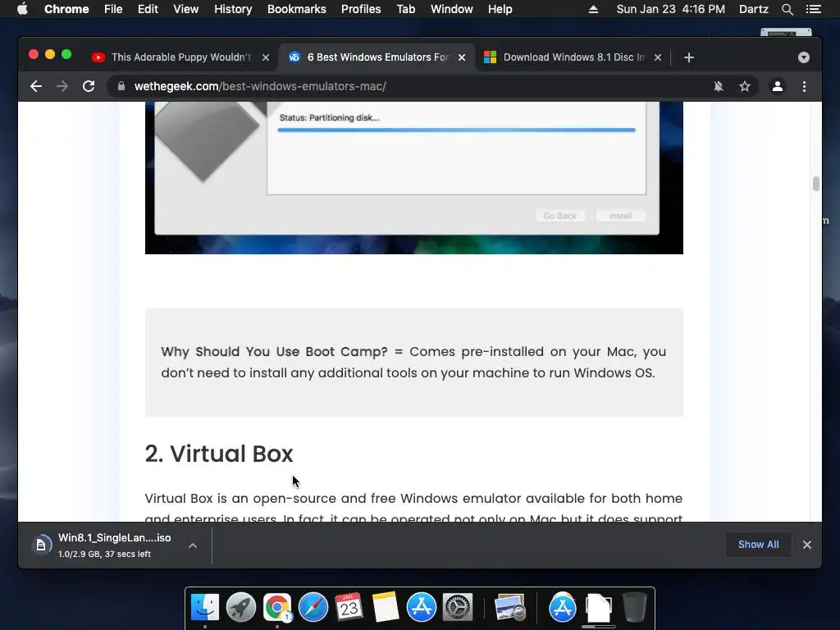The image size is (840, 630).
Task: Open Finder from the Dock
Action: [x=204, y=608]
